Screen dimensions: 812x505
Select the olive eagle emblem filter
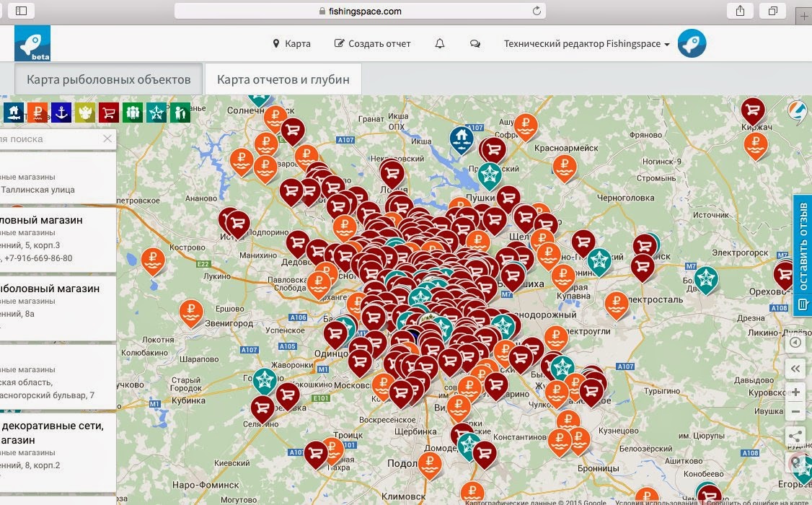pos(85,113)
